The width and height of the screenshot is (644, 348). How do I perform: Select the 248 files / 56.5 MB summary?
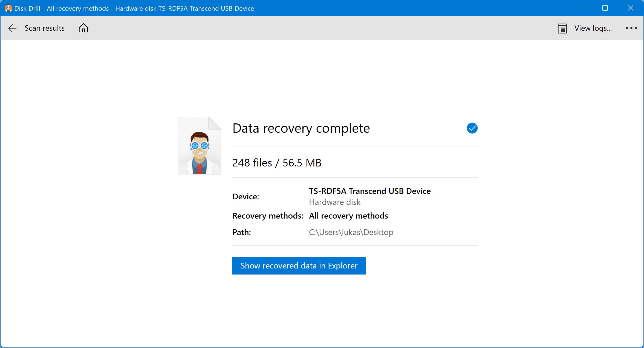coord(277,162)
